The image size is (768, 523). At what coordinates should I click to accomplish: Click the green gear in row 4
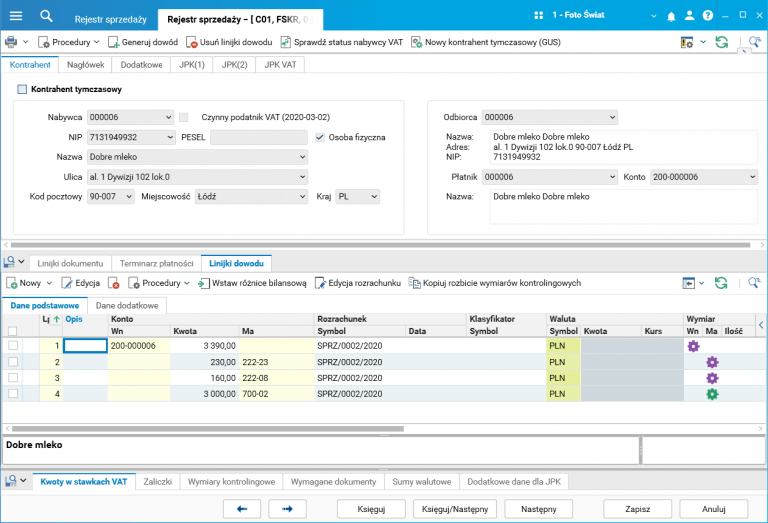point(712,394)
